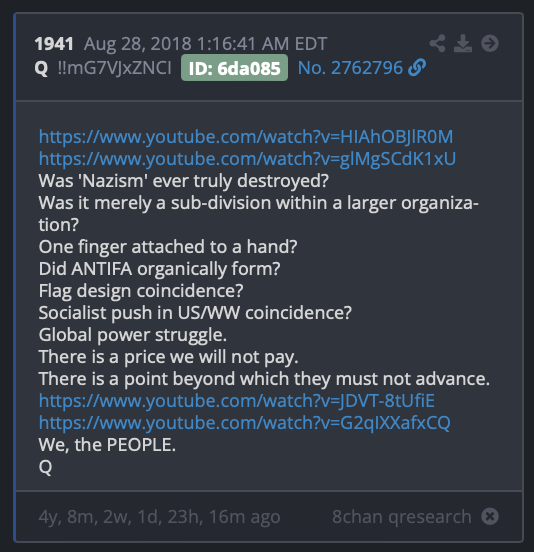Click the share icon in post header
This screenshot has height=552, width=534.
[438, 44]
